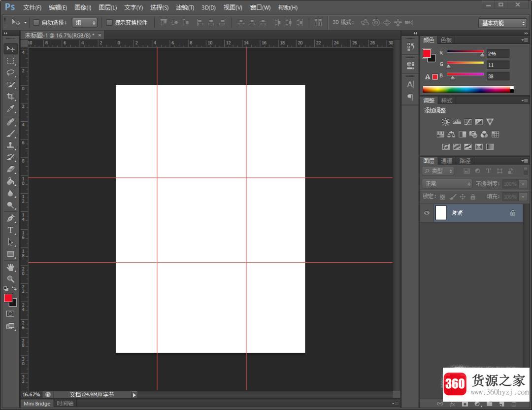Add a Levels adjustment
This screenshot has height=410, width=532.
457,122
